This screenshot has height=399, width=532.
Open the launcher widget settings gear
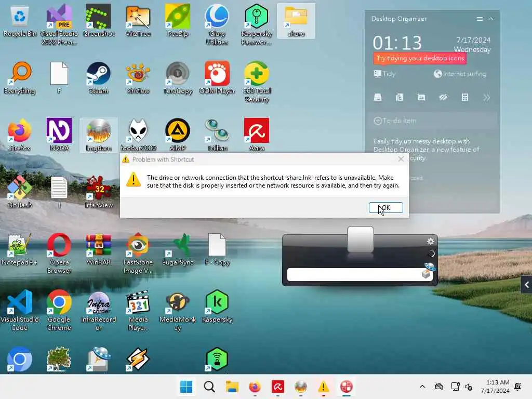(x=431, y=241)
